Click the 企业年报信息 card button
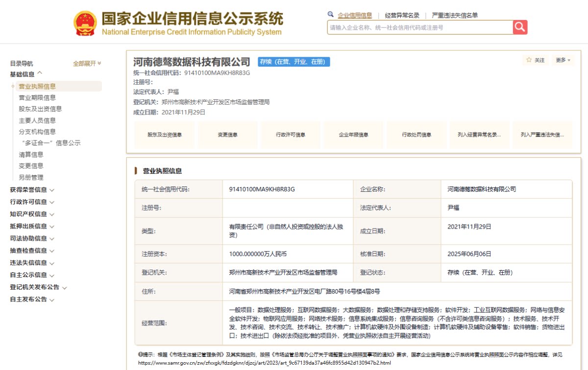The width and height of the screenshot is (588, 370). coord(354,135)
